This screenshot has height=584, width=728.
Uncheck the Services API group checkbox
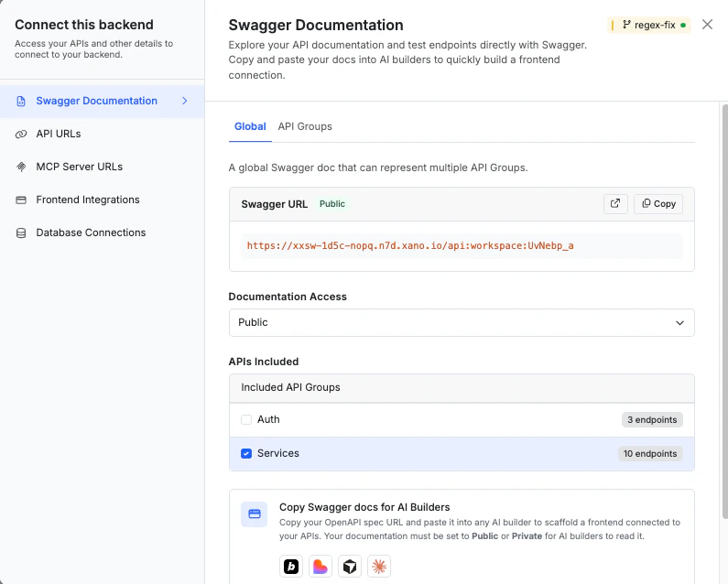(246, 453)
